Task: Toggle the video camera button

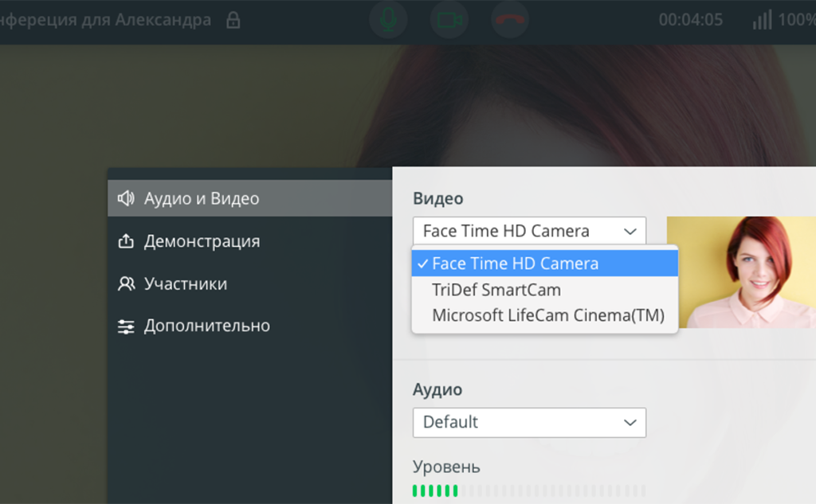Action: coord(449,20)
